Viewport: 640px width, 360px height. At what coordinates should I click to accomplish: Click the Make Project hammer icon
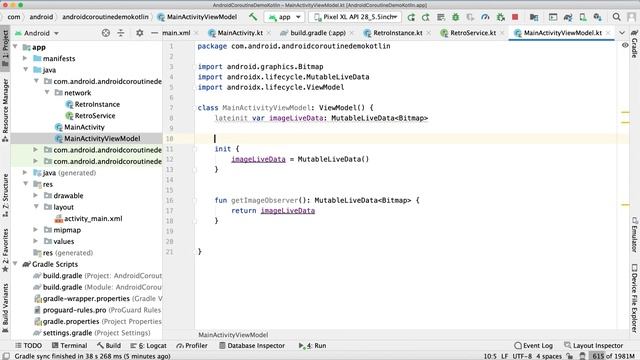[x=253, y=17]
